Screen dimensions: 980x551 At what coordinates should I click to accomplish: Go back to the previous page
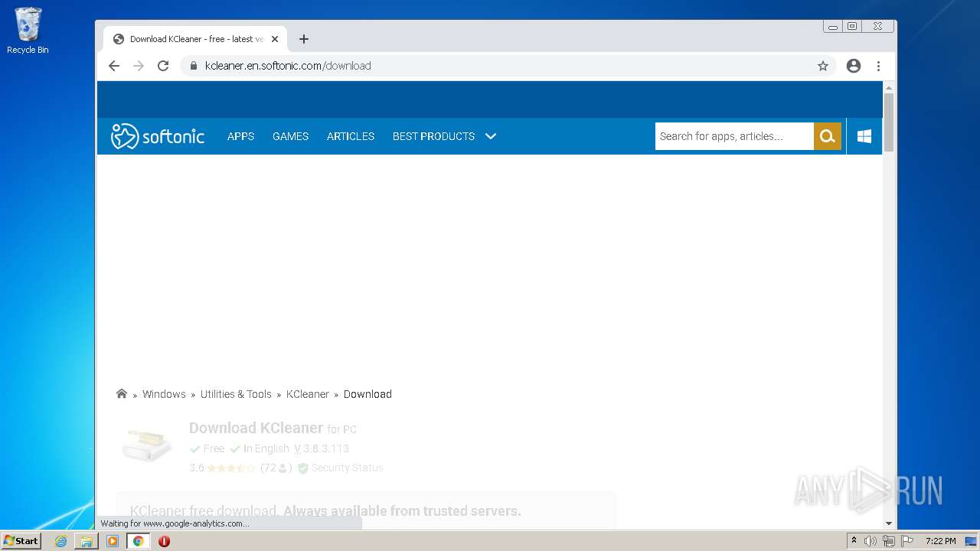tap(114, 66)
